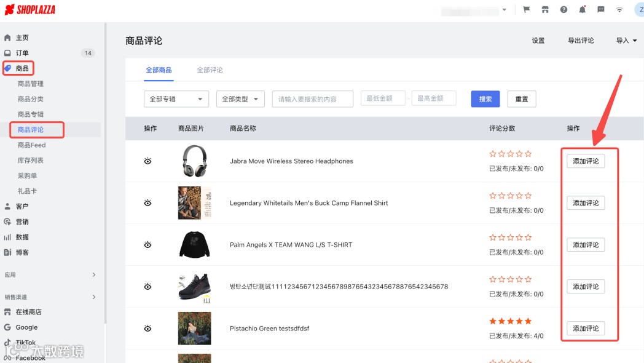Screen dimensions: 644x363
Task: Open 采购单 submenu item
Action: (27, 175)
